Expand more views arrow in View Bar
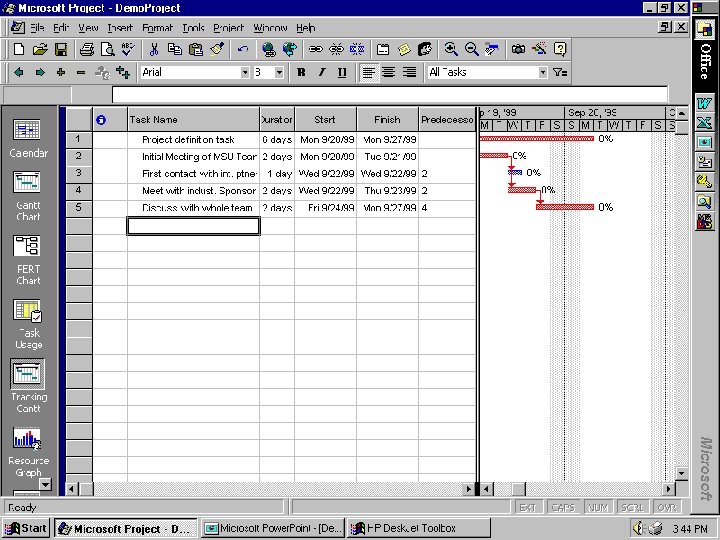Image resolution: width=720 pixels, height=540 pixels. pos(45,484)
